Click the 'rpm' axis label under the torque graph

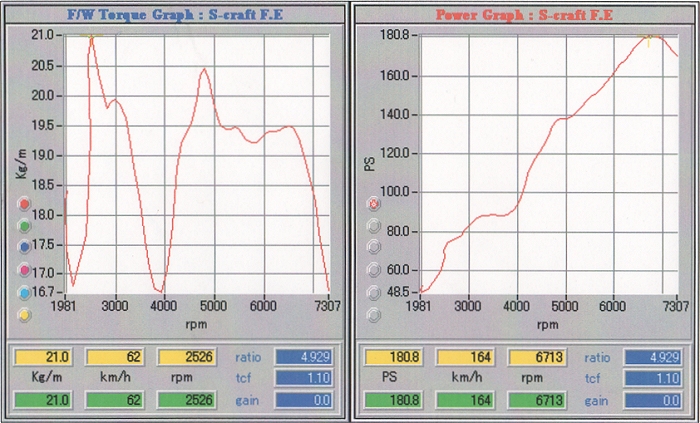click(x=196, y=324)
